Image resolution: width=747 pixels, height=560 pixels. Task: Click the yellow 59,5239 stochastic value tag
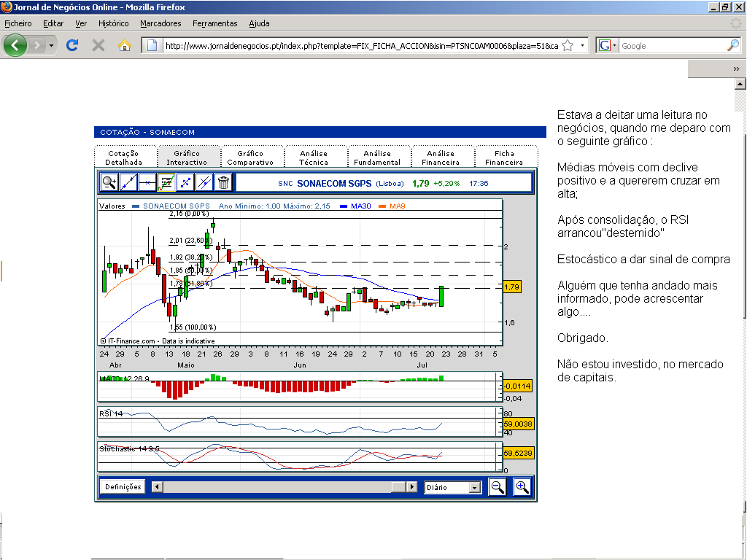point(518,454)
